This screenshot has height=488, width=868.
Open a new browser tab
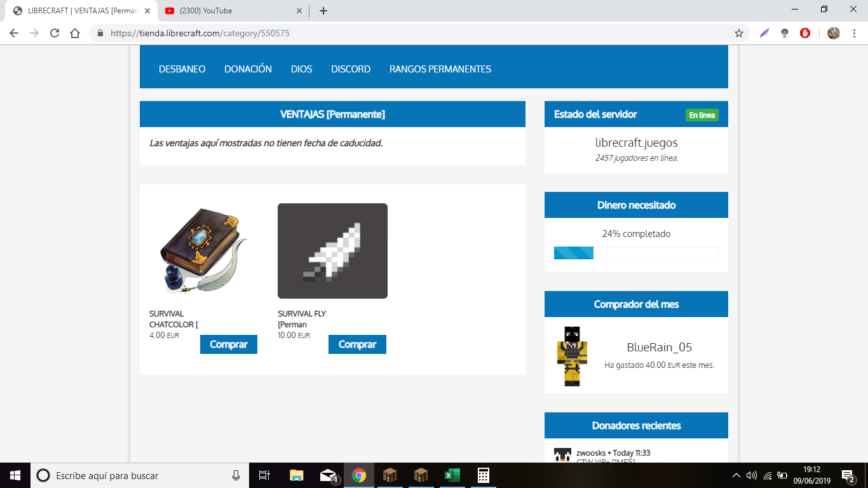323,11
